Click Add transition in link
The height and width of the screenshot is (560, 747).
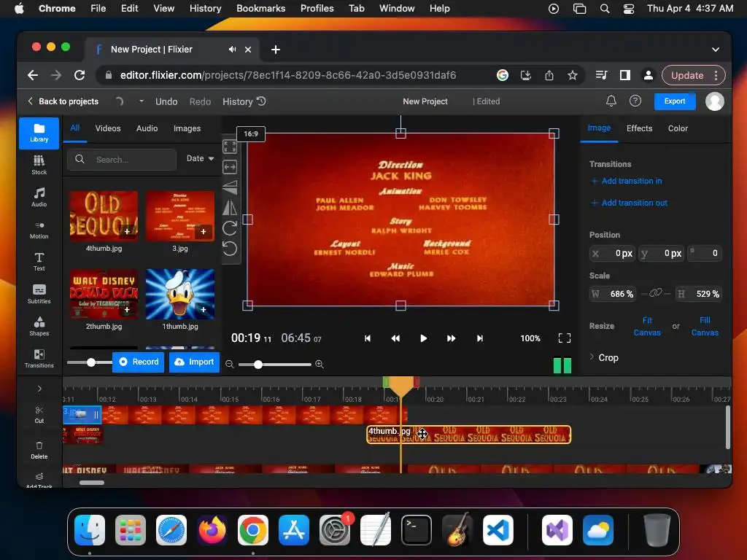626,181
